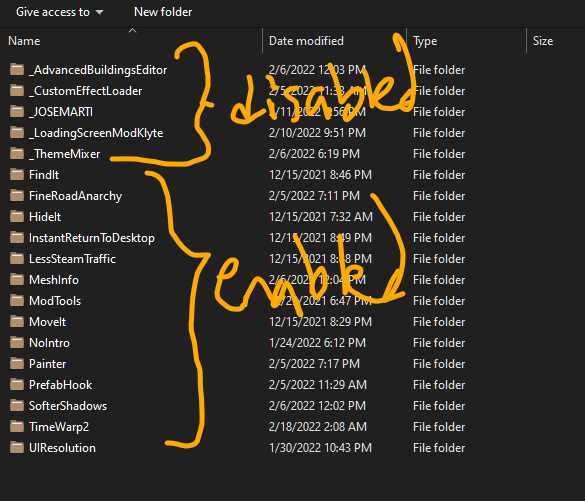Screen dimensions: 585x501
Task: Click the date 2/5/2022 7:17 PM
Action: (x=315, y=364)
